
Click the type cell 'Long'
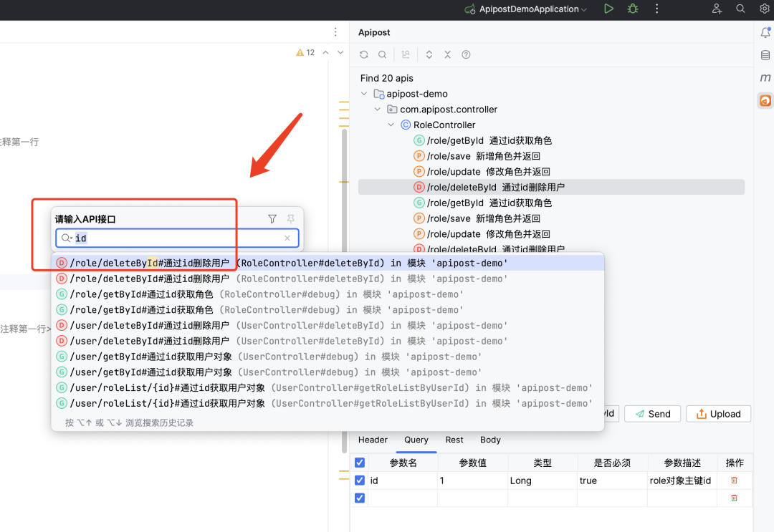[x=543, y=480]
